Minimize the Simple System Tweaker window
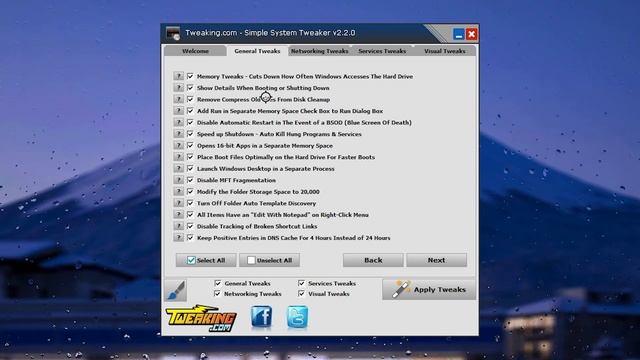 coord(459,34)
